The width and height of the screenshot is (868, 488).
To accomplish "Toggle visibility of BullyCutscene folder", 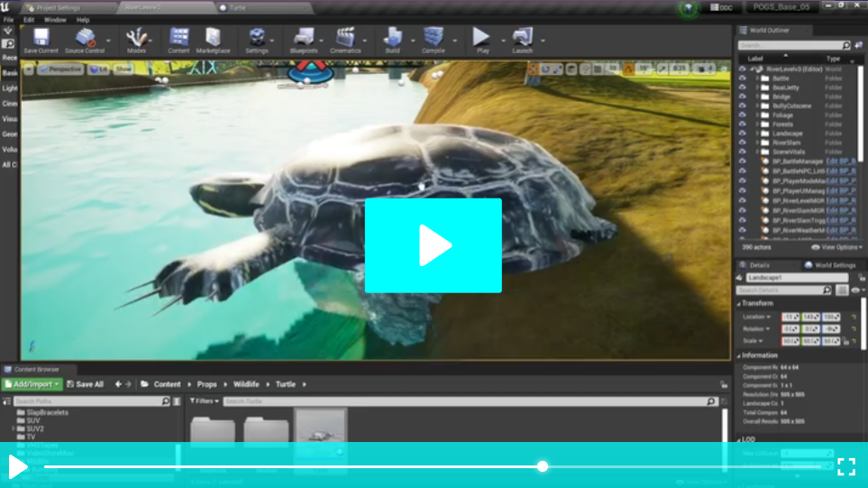I will coord(743,106).
